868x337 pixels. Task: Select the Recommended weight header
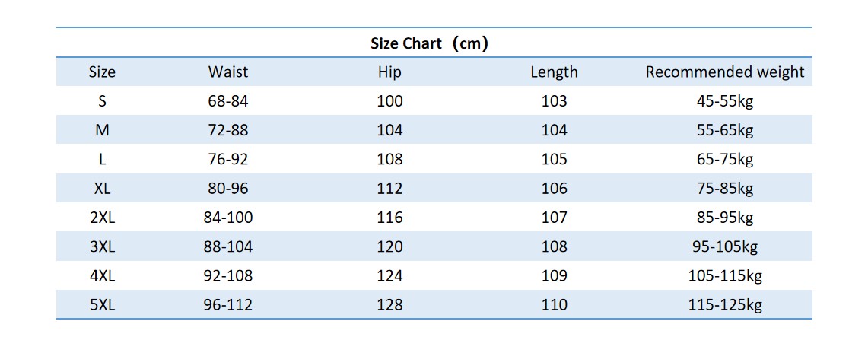725,72
